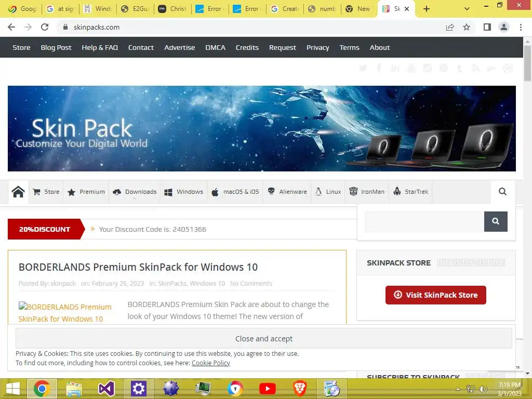Expand the Downloads menu
Screen dimensions: 532x399
(x=135, y=192)
